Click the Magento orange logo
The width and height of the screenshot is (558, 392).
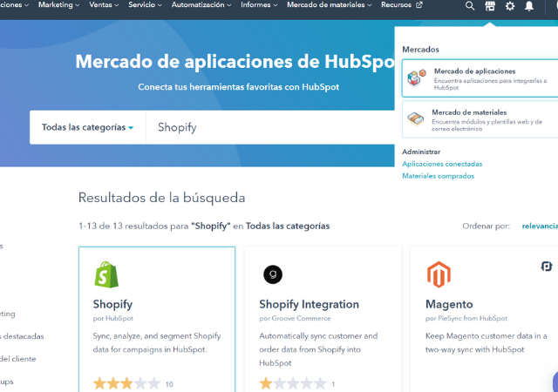(439, 274)
